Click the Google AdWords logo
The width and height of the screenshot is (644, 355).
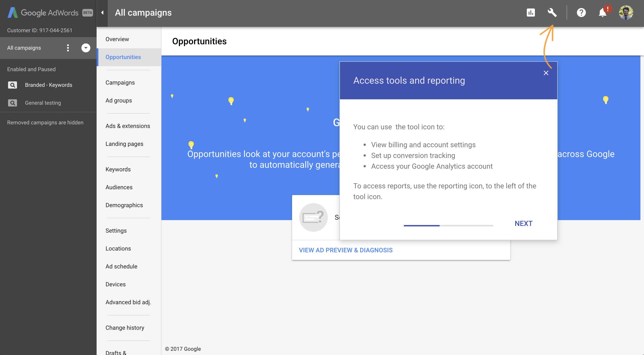(43, 13)
